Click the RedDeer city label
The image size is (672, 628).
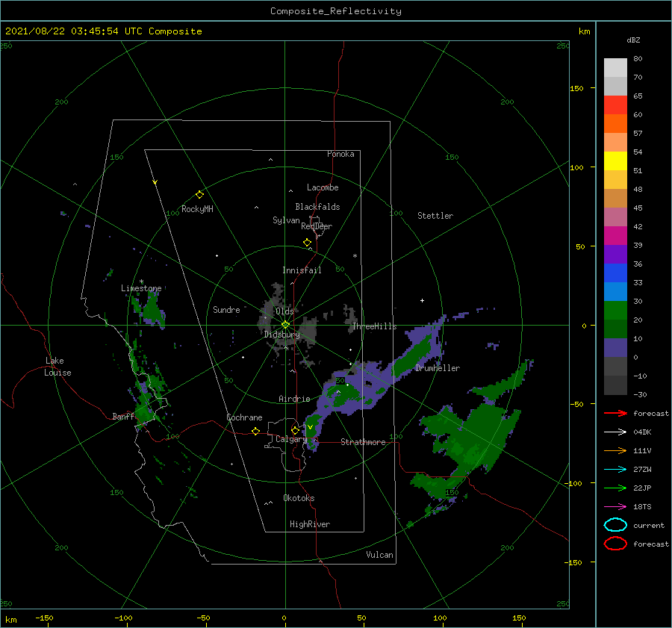[x=317, y=226]
